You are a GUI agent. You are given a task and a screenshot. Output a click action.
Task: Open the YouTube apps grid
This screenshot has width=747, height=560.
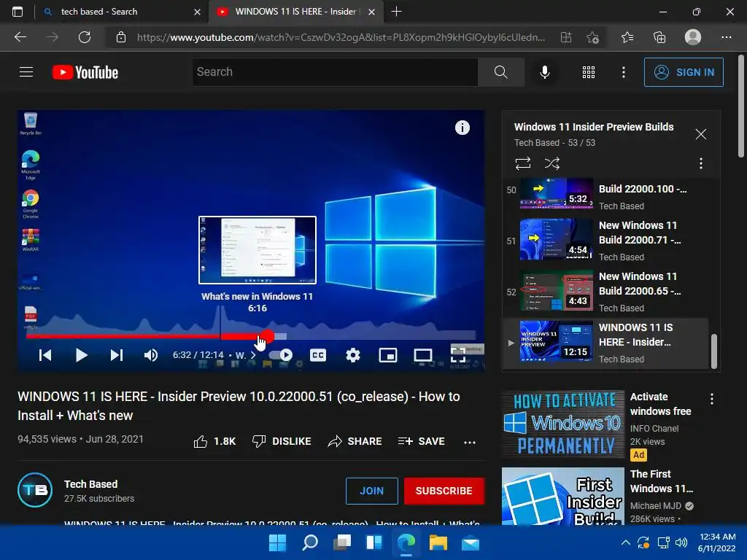point(589,72)
